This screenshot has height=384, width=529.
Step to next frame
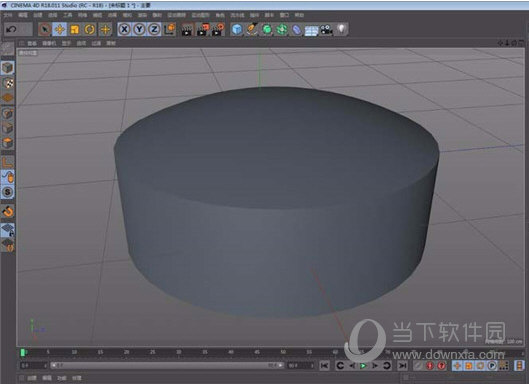click(x=375, y=366)
